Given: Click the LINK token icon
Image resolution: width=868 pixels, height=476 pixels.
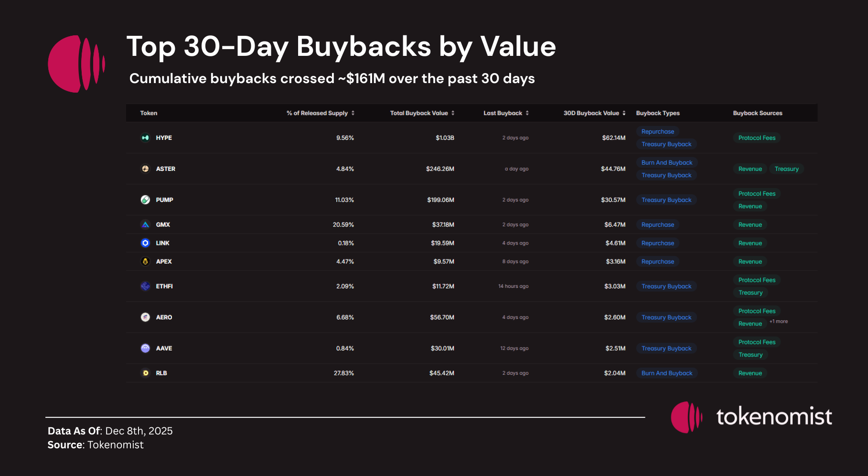Looking at the screenshot, I should pos(145,243).
